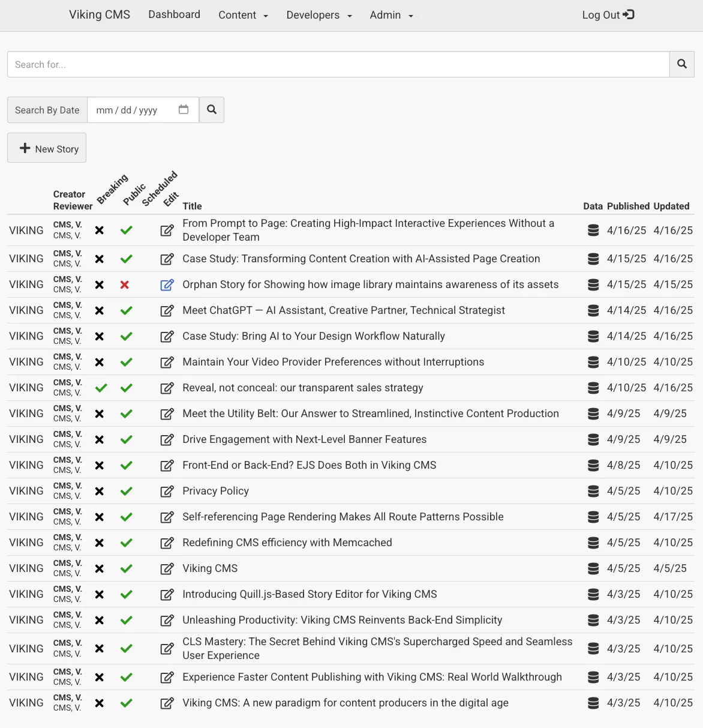
Task: Click the Viking CMS brand link
Action: pos(100,14)
